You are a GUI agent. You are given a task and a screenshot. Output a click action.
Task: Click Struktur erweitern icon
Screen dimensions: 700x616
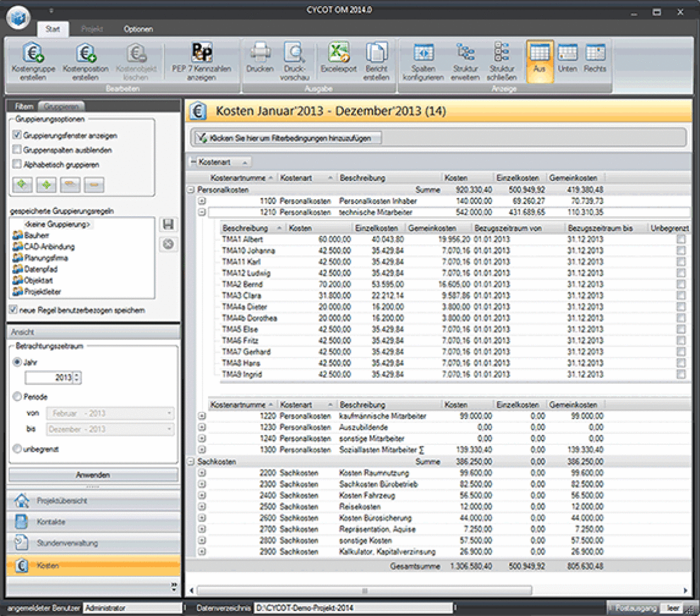465,62
